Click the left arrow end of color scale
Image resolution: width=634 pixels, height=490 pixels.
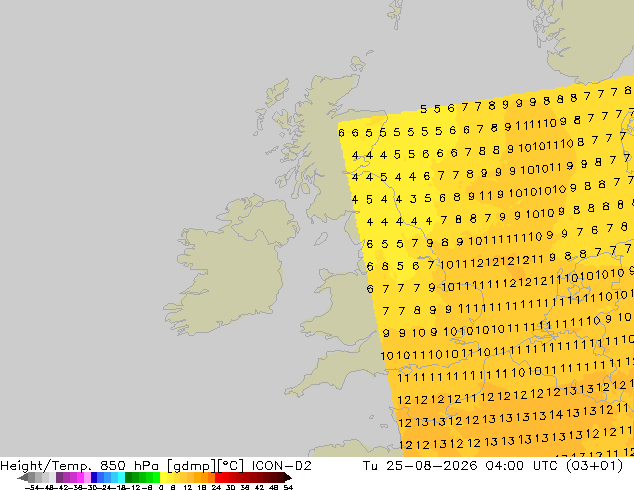pos(22,478)
